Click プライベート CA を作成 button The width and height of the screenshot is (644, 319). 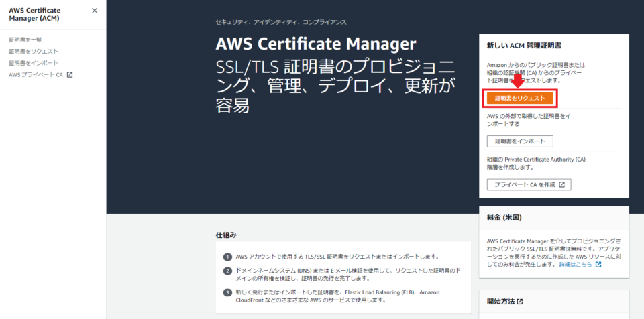click(x=529, y=185)
